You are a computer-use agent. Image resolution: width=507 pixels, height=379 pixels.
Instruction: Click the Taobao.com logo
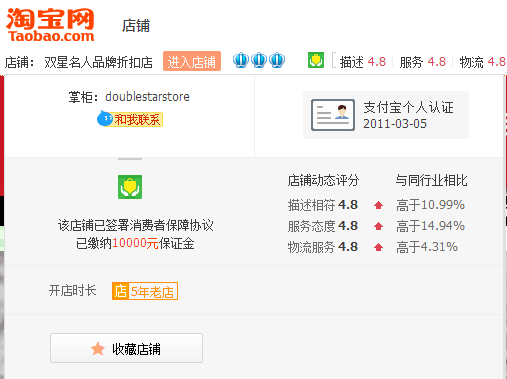[x=50, y=25]
